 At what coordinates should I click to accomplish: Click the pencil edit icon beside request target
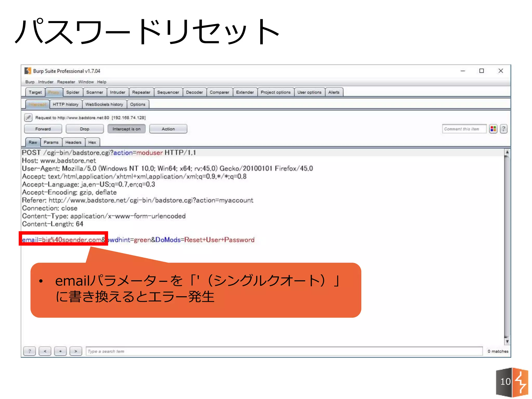tap(28, 117)
